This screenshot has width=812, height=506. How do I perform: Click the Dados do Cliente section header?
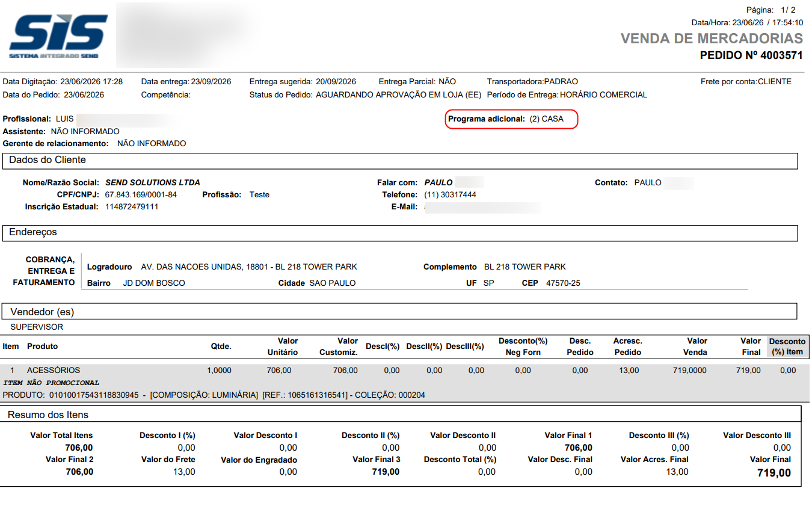pos(400,161)
